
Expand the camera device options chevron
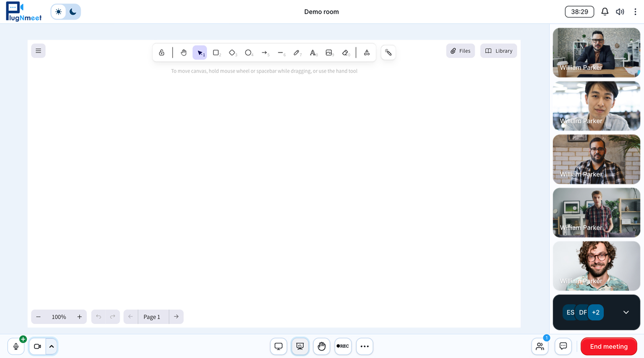(x=51, y=346)
